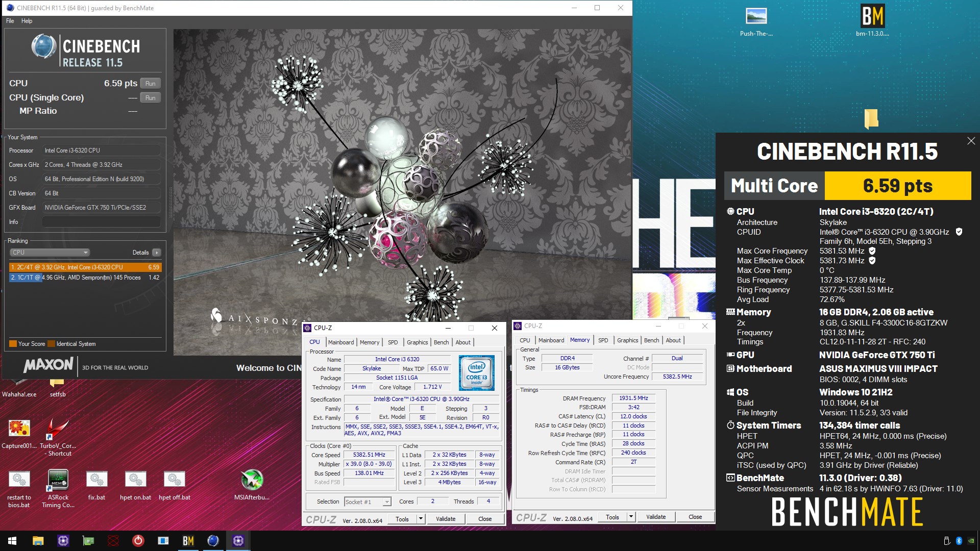
Task: Click the CPU-Z Core Speed value 5382.51 MHz
Action: 369,455
